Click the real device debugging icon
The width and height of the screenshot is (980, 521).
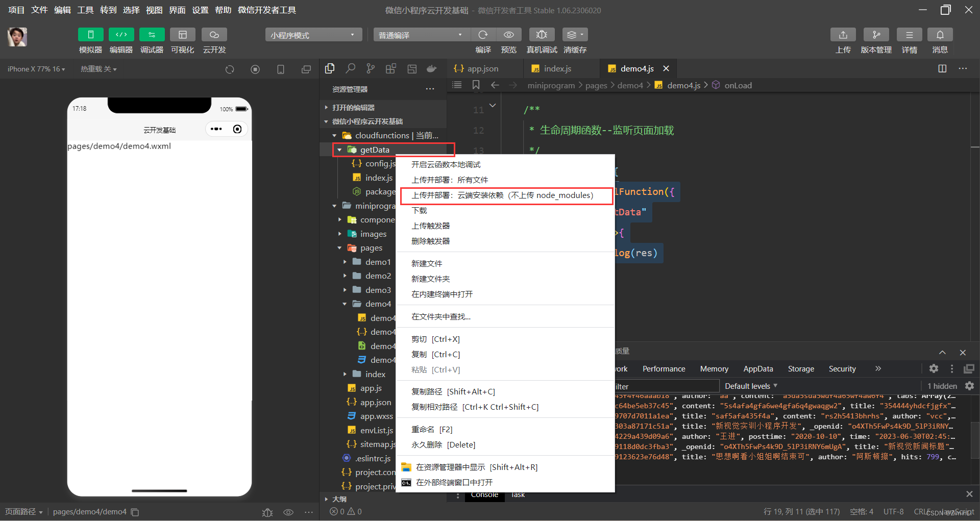point(542,35)
